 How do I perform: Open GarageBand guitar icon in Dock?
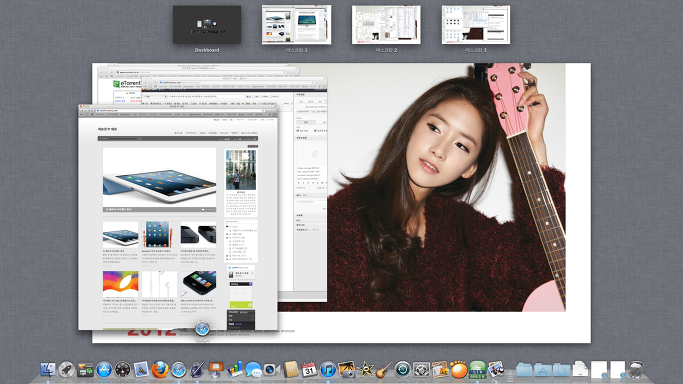coord(384,370)
